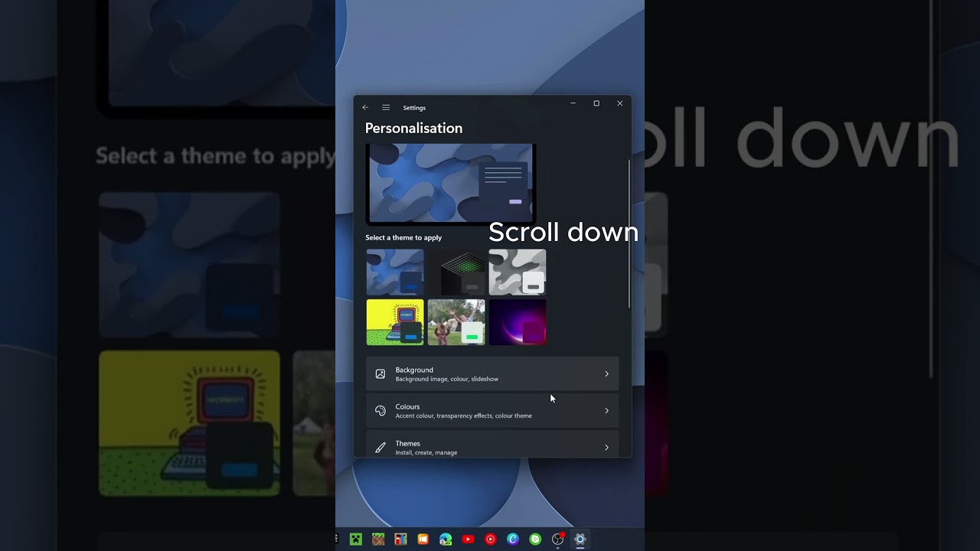980x551 pixels.
Task: Open the Colours settings row
Action: point(492,411)
